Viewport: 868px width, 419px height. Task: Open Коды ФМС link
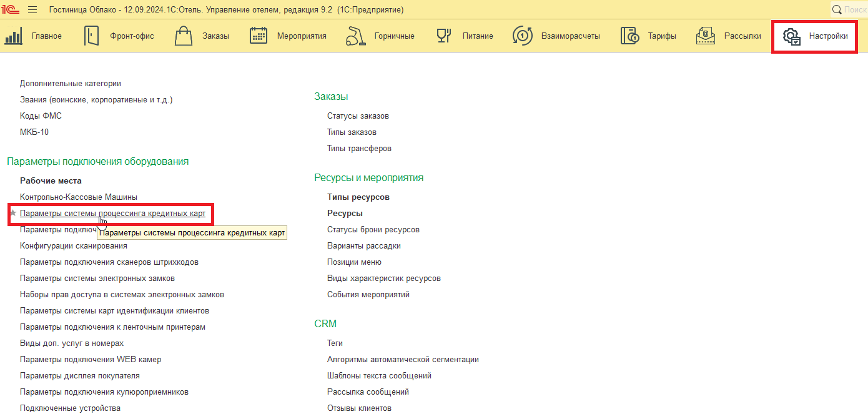(x=41, y=116)
